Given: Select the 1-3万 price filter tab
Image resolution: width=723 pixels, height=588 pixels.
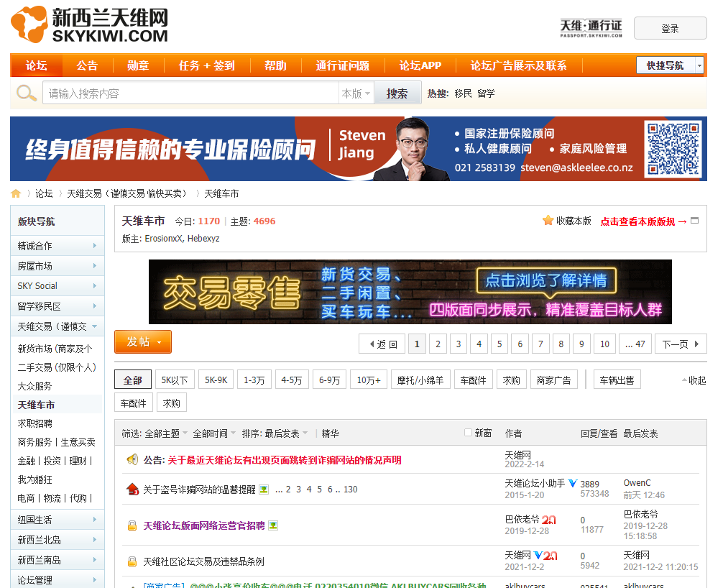Looking at the screenshot, I should point(254,380).
